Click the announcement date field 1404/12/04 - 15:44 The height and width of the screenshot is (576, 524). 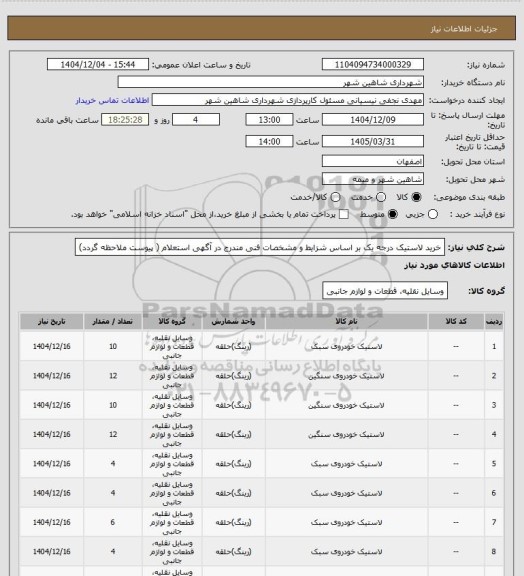coord(98,64)
